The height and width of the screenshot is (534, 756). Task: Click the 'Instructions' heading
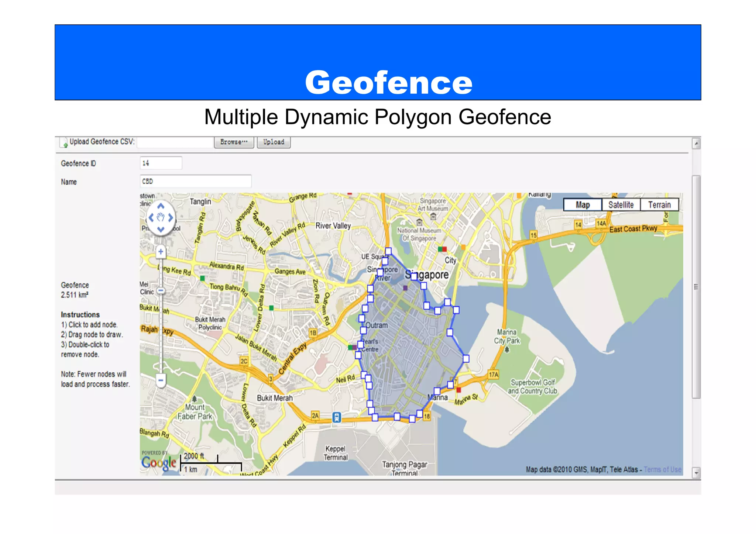tap(80, 314)
